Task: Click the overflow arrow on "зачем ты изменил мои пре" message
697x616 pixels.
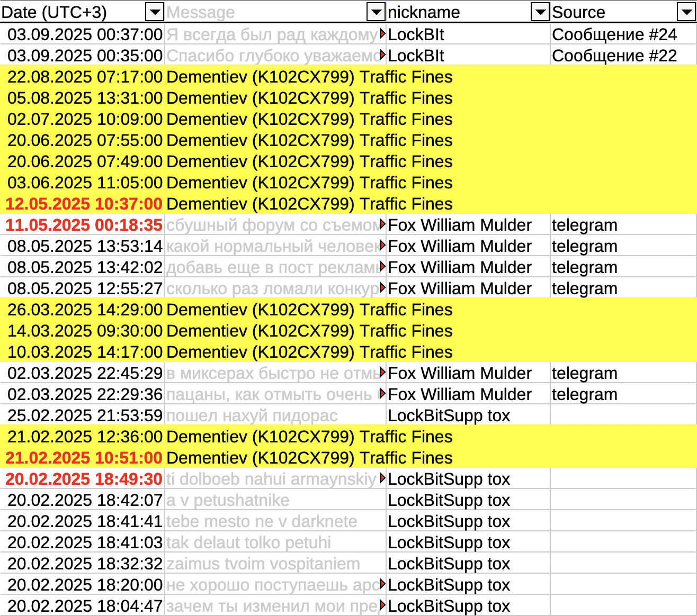Action: pos(382,606)
